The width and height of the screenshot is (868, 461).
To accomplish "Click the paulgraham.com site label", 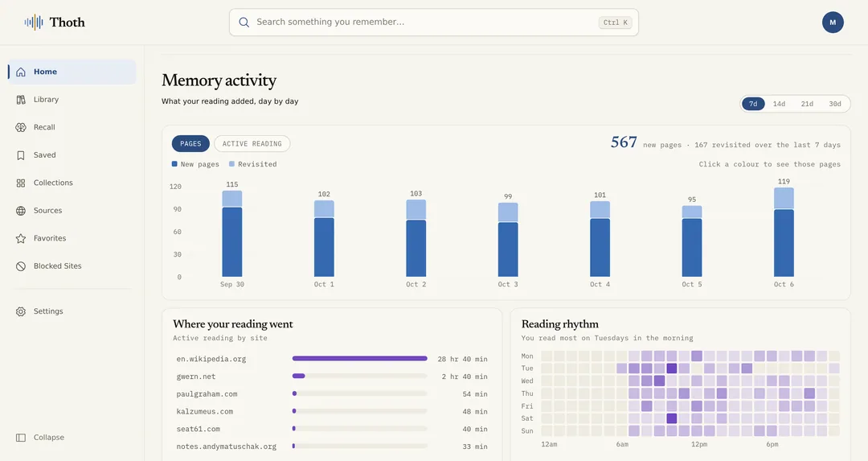I will pos(207,394).
